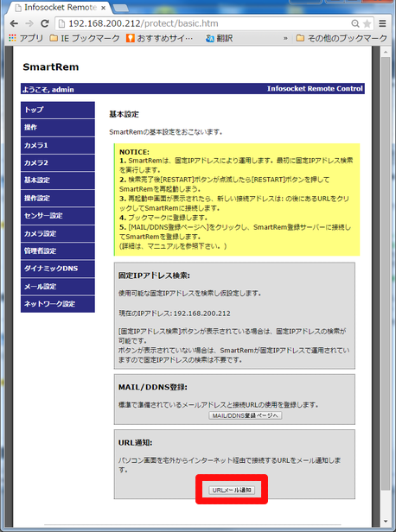Open the カメラ1 menu item
This screenshot has width=396, height=532.
point(58,145)
